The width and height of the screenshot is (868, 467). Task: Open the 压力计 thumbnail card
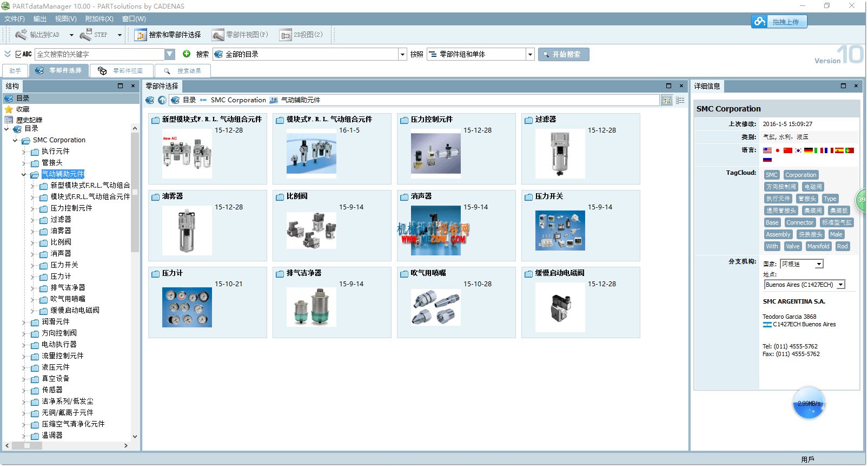coord(208,302)
